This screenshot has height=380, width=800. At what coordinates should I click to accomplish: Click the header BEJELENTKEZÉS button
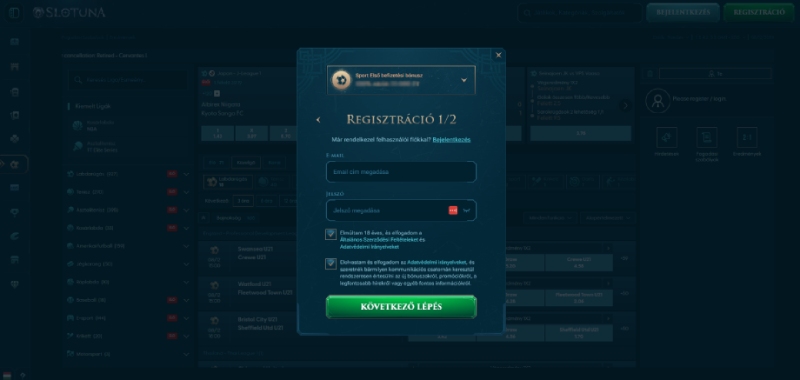[x=683, y=12]
